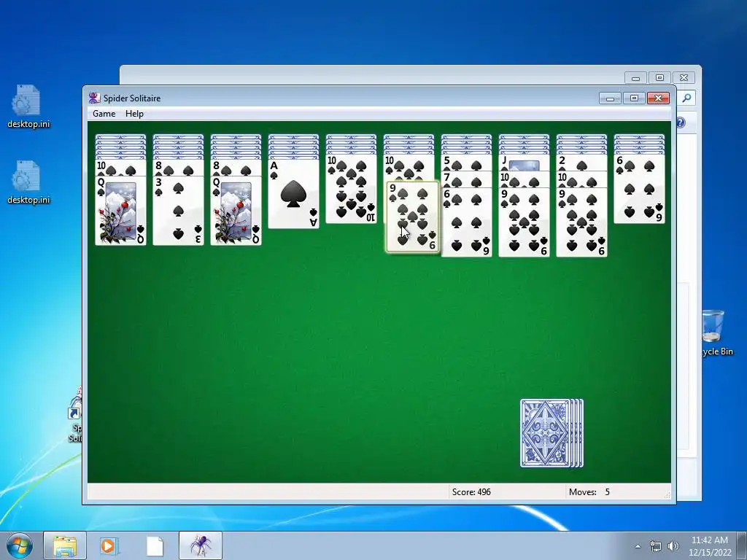Open the Game menu

tap(104, 113)
